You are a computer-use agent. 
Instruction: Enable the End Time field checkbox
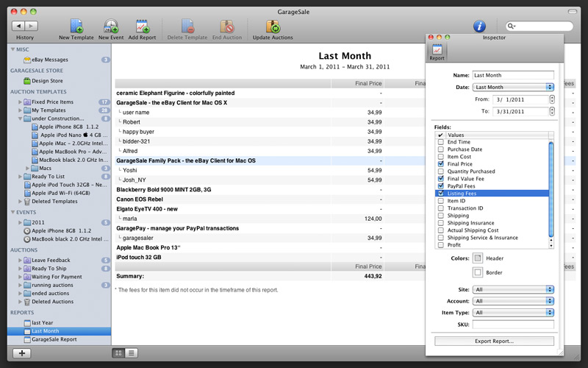coord(440,142)
